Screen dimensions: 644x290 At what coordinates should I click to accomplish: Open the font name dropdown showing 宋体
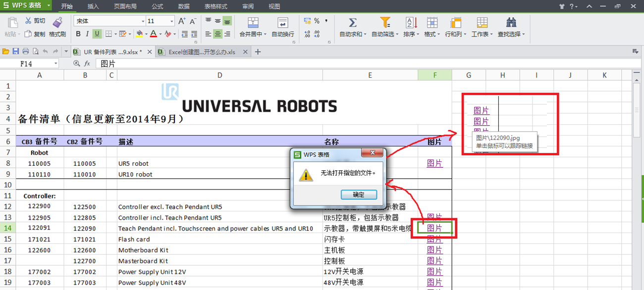tap(143, 21)
